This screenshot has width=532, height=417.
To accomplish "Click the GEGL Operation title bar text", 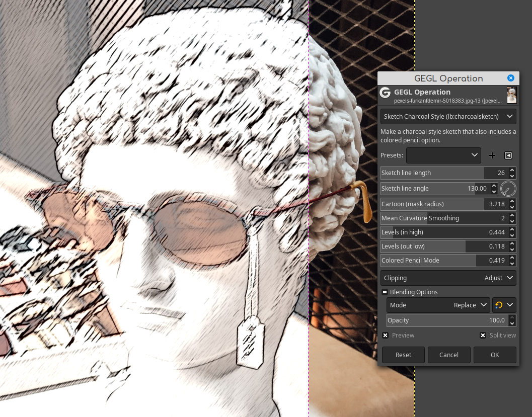I will coord(448,78).
